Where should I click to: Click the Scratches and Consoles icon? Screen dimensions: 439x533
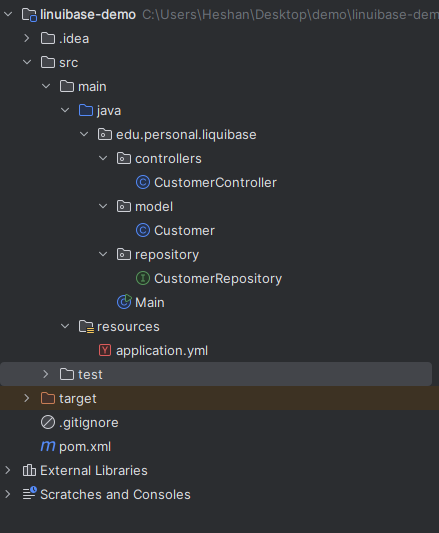coord(29,494)
